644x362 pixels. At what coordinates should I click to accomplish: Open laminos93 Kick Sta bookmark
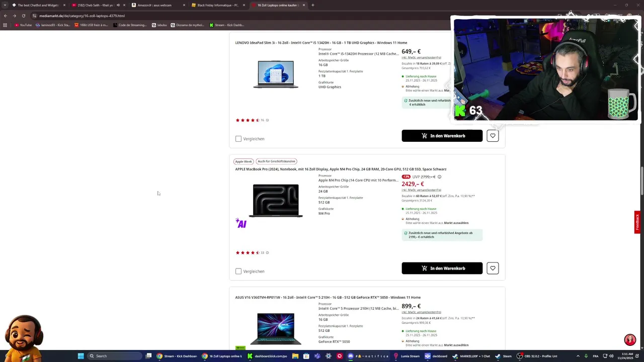(53, 25)
